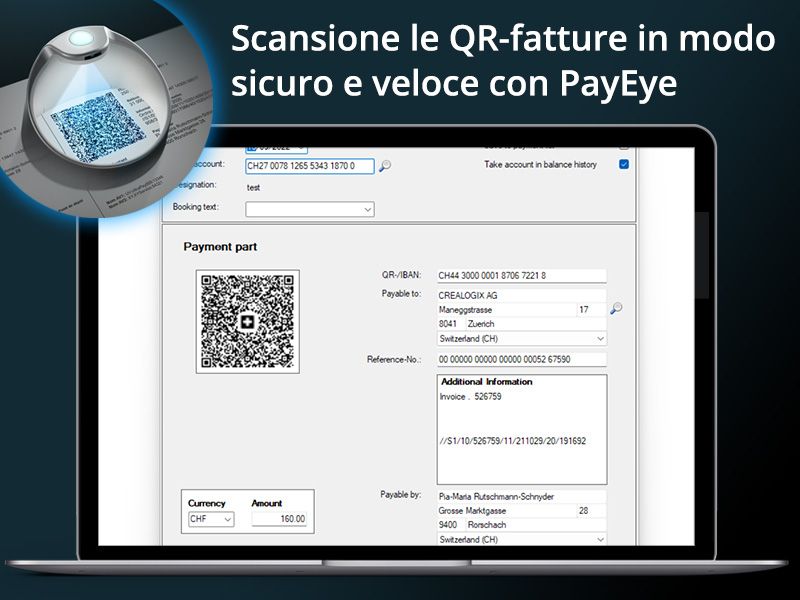
Task: Click the Payment part heading
Action: pos(220,247)
